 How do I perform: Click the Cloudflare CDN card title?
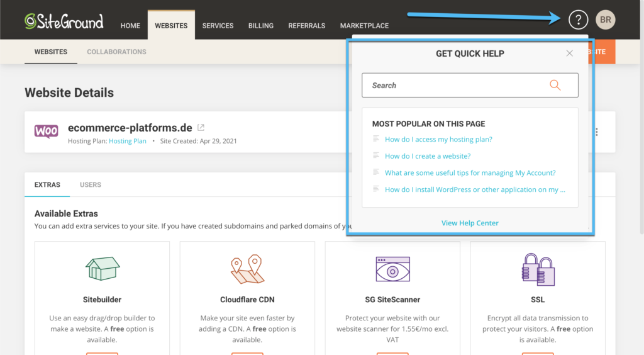coord(247,300)
